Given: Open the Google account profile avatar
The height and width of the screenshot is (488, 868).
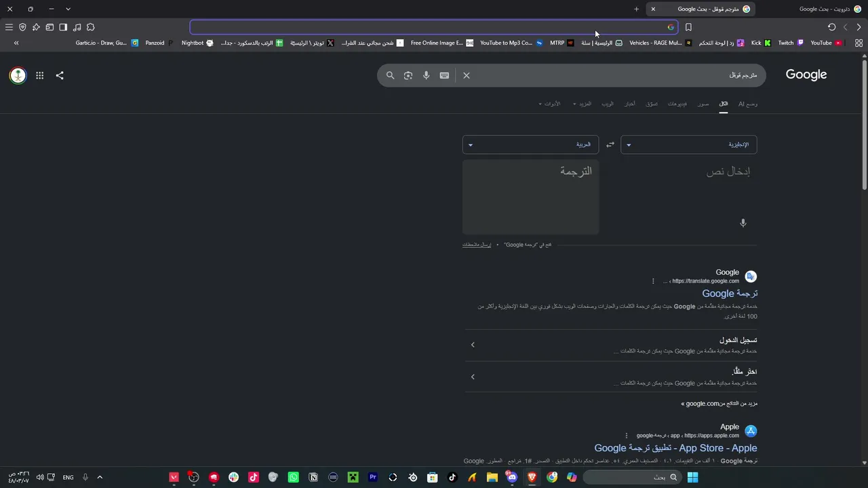Looking at the screenshot, I should (18, 75).
